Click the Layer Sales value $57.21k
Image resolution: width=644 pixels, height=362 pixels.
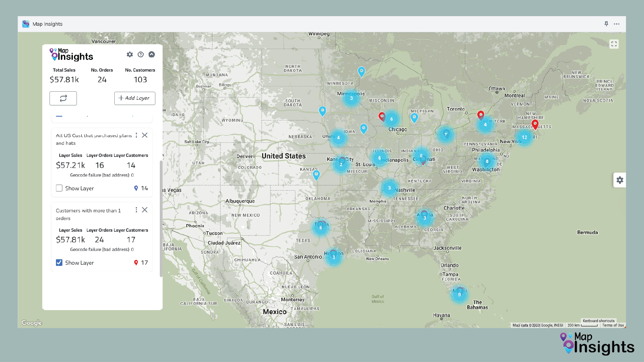tap(70, 165)
